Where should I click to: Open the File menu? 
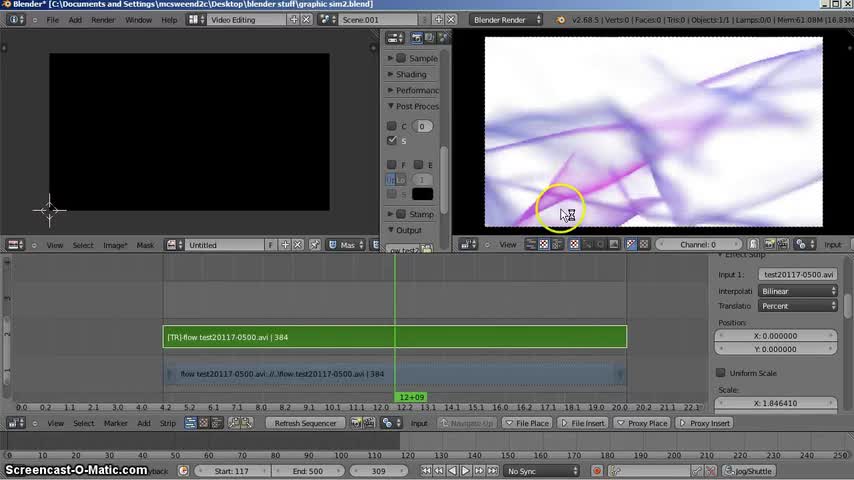point(52,20)
